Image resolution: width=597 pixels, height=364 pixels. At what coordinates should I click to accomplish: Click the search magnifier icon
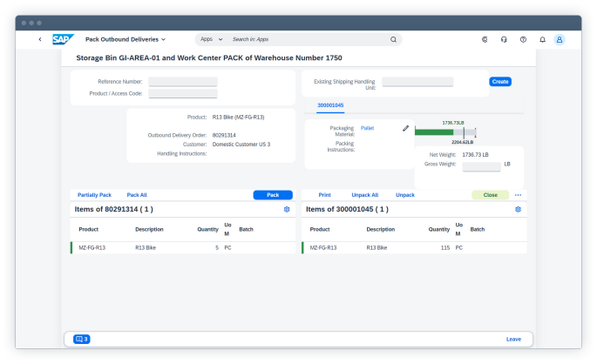tap(393, 39)
